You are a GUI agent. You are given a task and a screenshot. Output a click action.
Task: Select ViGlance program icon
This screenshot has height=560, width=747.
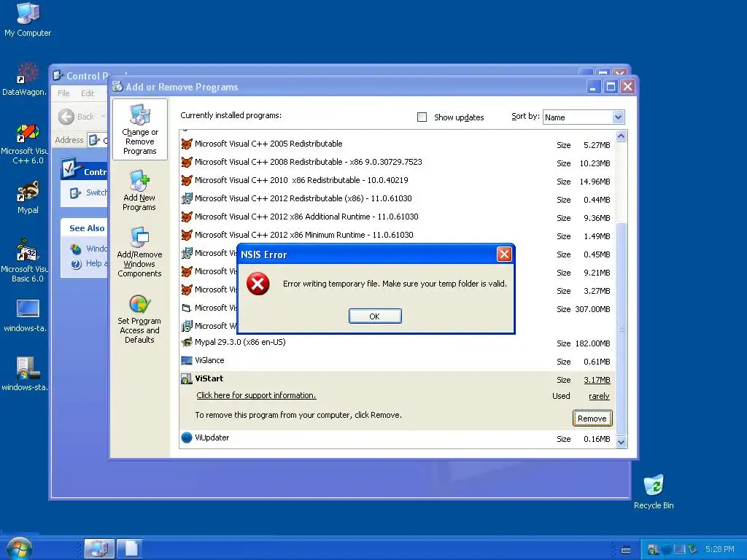[x=187, y=360]
